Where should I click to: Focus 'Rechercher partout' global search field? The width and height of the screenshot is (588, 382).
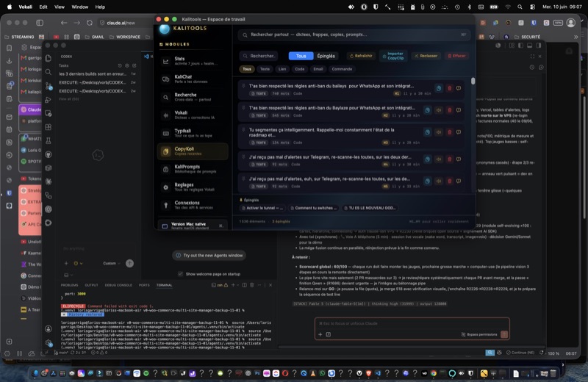354,35
